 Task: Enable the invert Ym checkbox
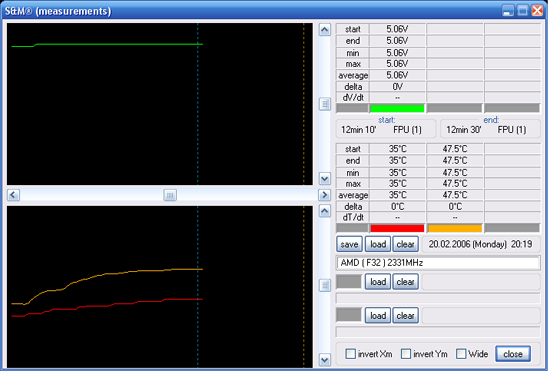click(405, 353)
